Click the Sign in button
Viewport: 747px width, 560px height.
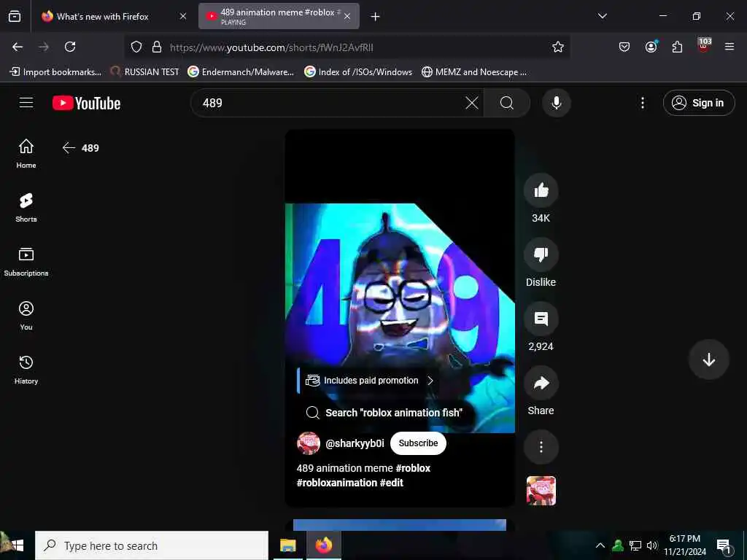pyautogui.click(x=698, y=103)
